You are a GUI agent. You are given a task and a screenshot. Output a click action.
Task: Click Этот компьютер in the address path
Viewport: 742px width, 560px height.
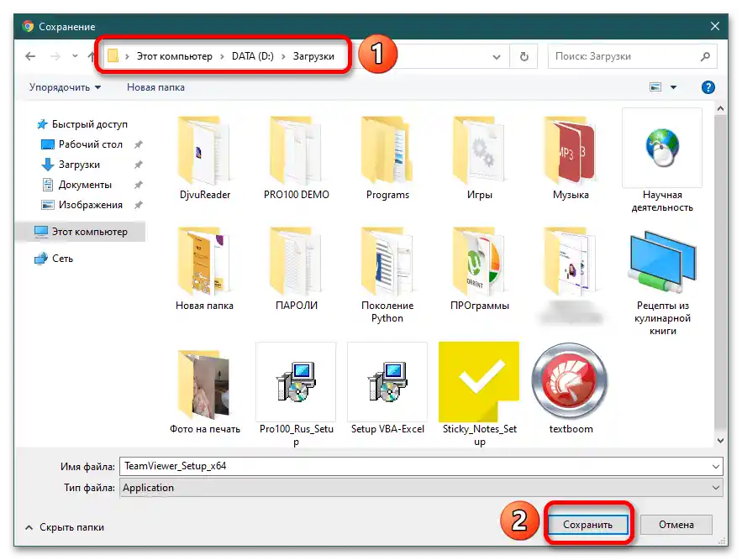[175, 56]
